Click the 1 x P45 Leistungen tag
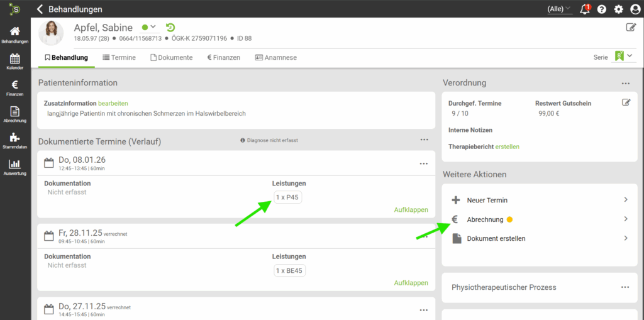 click(286, 197)
